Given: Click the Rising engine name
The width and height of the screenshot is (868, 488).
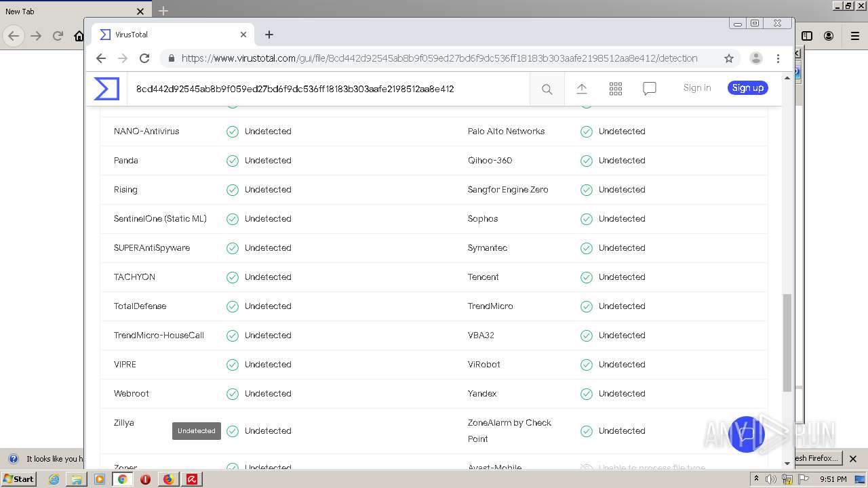Looking at the screenshot, I should (125, 190).
